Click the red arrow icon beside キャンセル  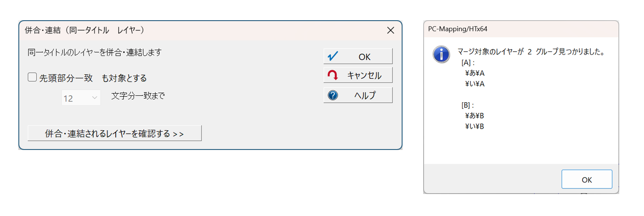333,75
